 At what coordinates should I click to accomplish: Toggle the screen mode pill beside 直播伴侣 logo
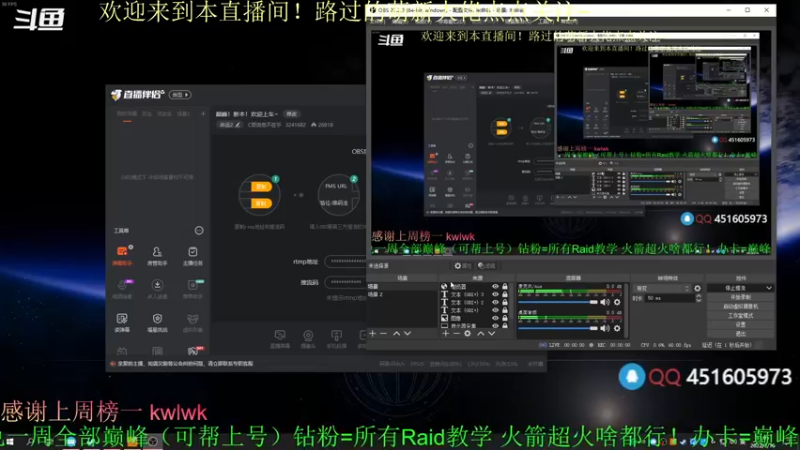[x=180, y=95]
